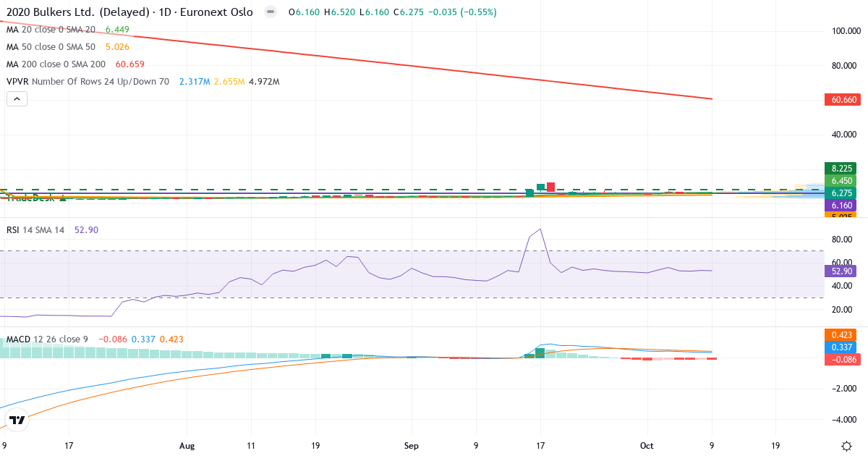Click the orange 0.423 MACD signal label
This screenshot has width=868, height=456.
pos(842,335)
